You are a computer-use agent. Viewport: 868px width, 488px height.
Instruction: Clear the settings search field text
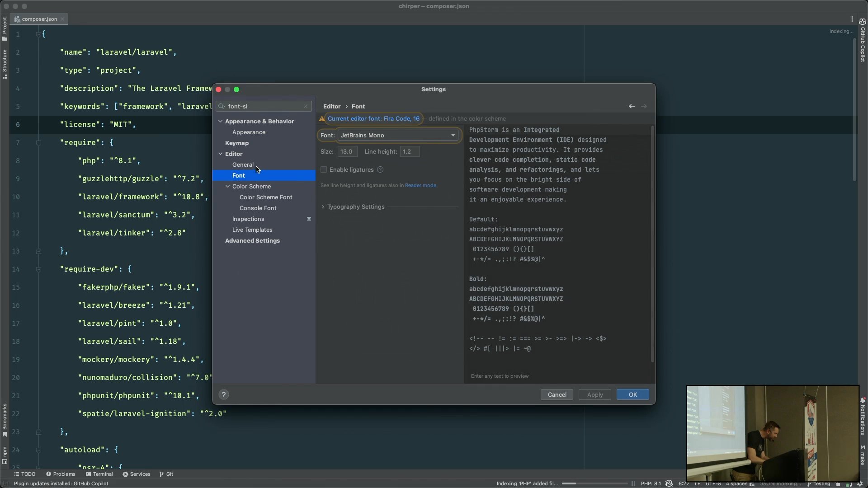coord(306,106)
